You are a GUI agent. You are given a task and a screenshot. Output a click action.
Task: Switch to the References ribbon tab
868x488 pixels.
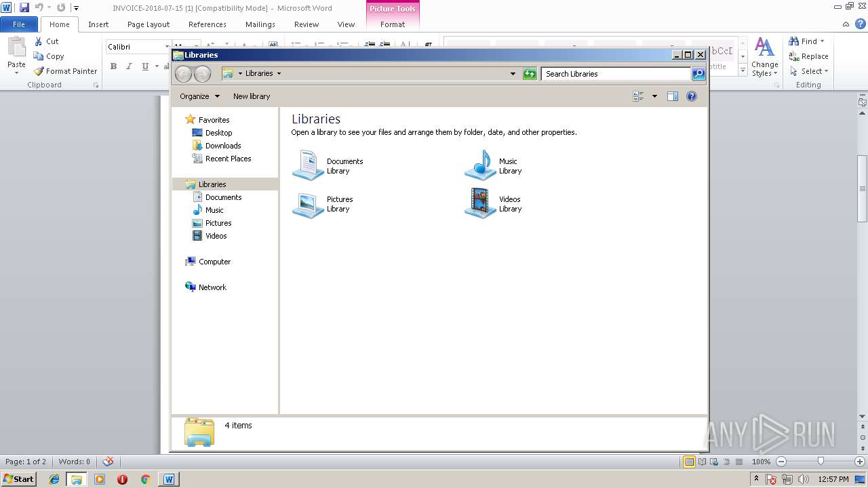208,24
